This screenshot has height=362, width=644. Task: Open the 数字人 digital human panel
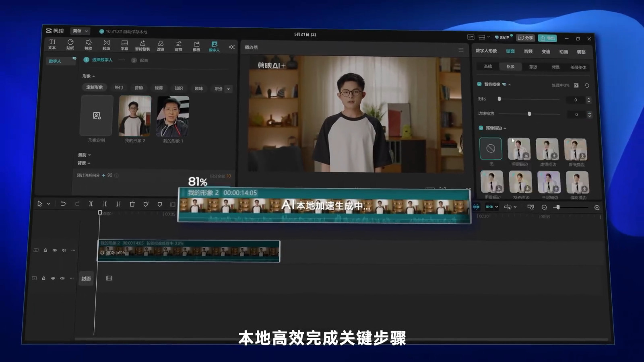(214, 46)
